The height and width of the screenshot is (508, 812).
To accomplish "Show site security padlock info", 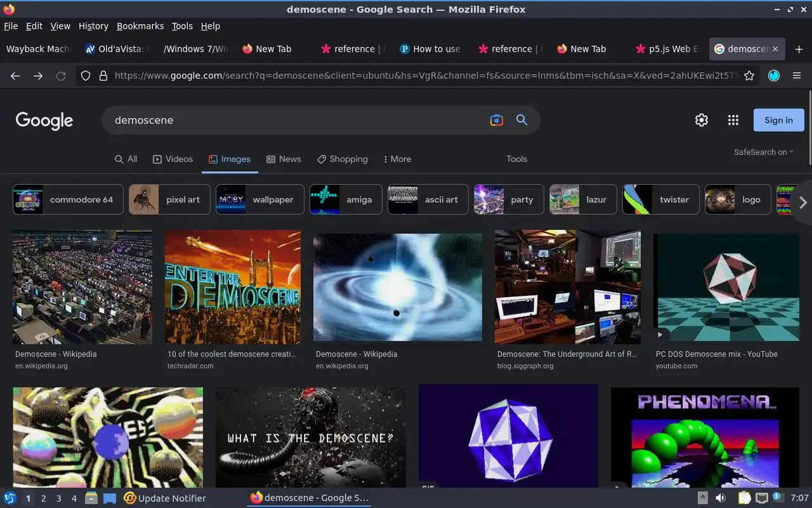I will tap(103, 76).
